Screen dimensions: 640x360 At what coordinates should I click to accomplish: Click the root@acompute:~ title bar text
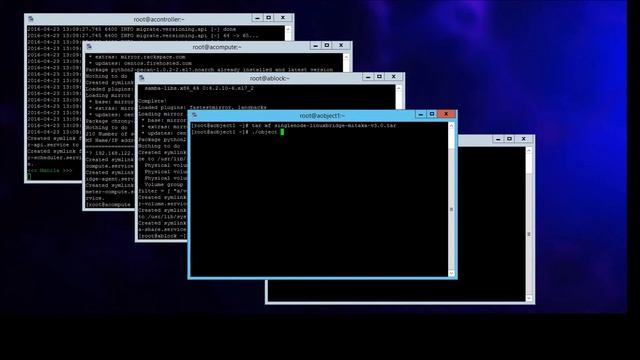217,47
